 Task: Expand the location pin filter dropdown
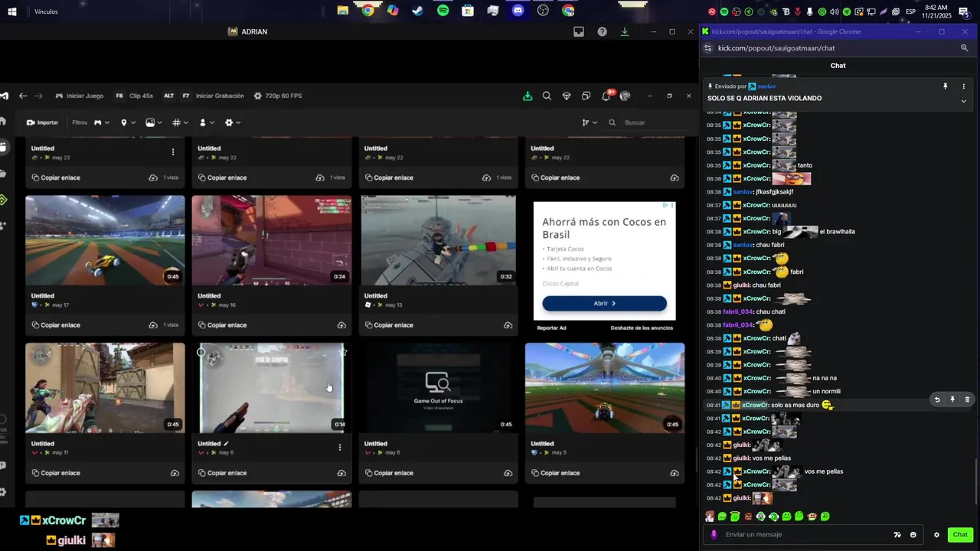pos(127,122)
